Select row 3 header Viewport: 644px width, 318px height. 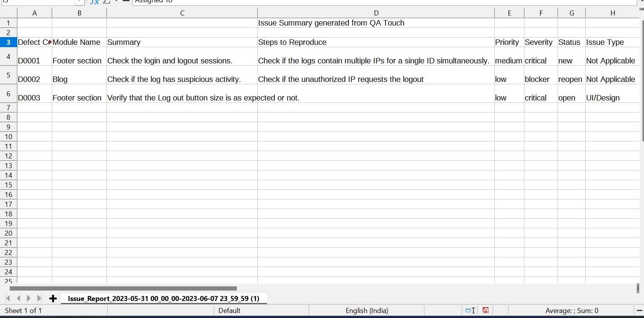coord(8,42)
